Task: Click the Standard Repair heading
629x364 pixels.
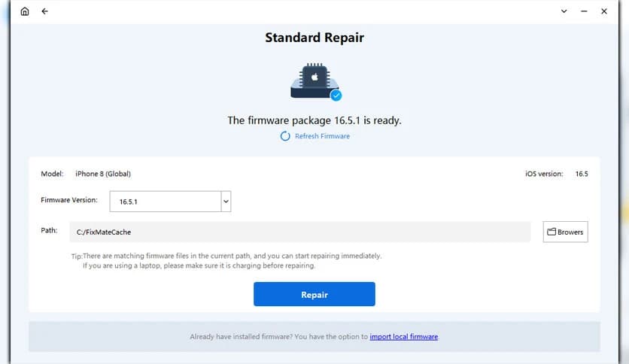Action: 314,37
